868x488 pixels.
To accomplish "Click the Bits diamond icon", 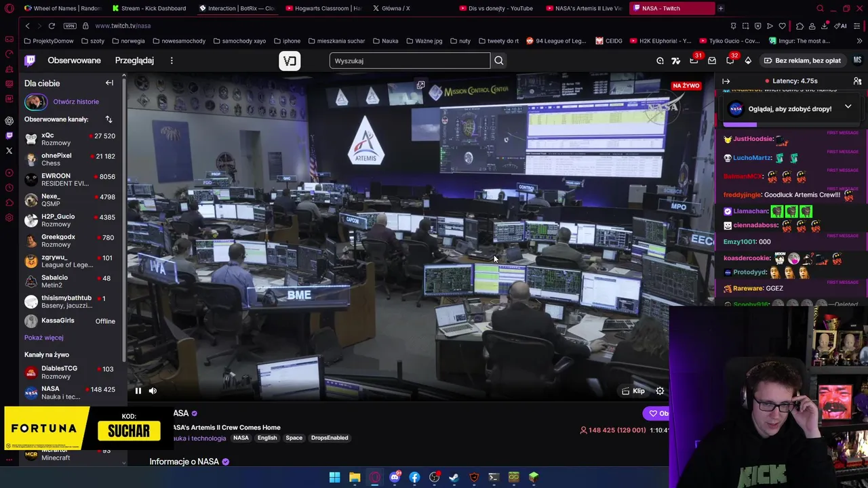I will [x=748, y=60].
